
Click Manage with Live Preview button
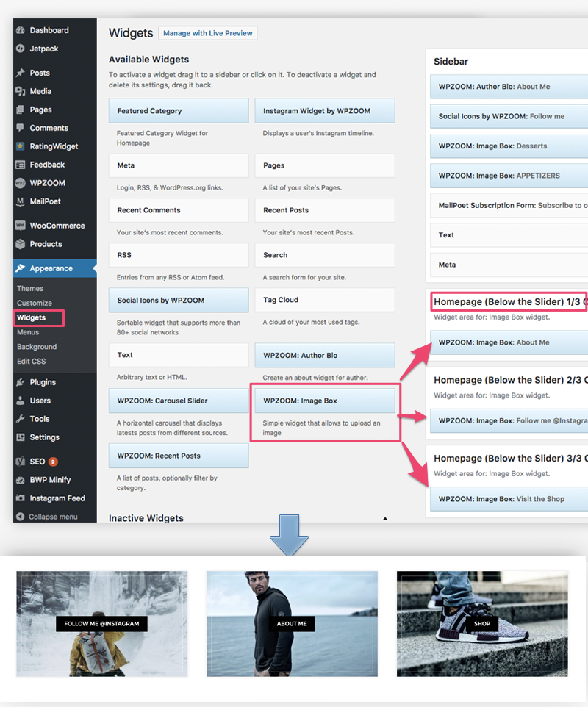tap(207, 33)
